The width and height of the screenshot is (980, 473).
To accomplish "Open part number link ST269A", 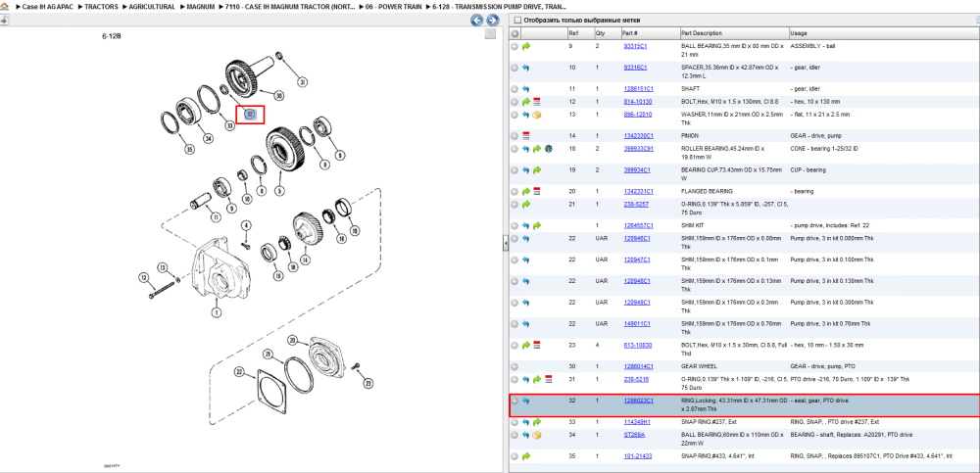I will [632, 434].
